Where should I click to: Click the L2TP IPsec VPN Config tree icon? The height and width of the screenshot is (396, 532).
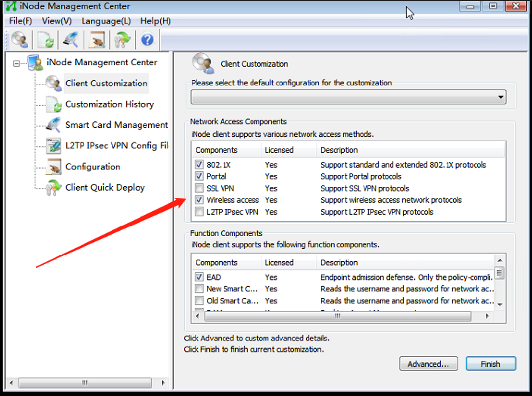pyautogui.click(x=53, y=145)
